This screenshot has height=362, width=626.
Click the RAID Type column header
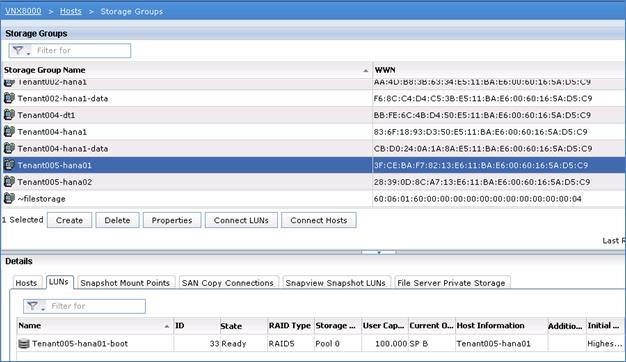pyautogui.click(x=291, y=326)
